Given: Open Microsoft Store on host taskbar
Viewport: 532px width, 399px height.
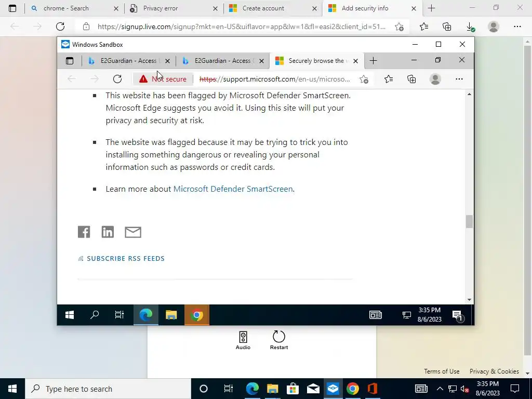Looking at the screenshot, I should coord(292,389).
